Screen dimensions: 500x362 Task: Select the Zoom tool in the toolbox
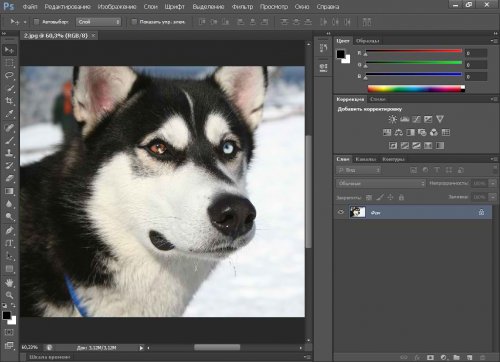coord(9,295)
